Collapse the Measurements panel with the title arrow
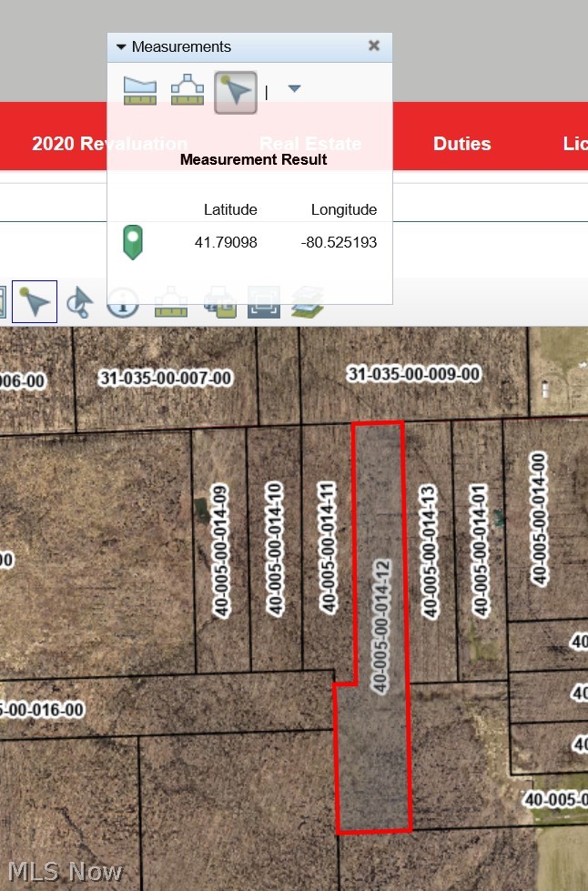This screenshot has width=588, height=891. click(121, 47)
